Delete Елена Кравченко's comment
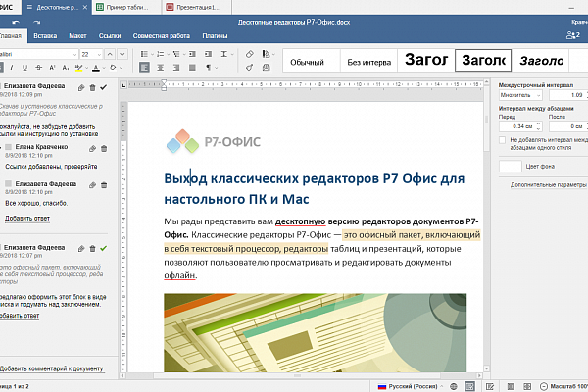588x392 pixels. (104, 149)
